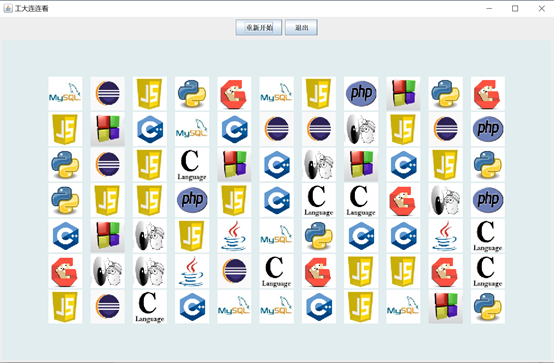
Task: Select the Python tile in the bottom-right corner
Action: [x=488, y=306]
